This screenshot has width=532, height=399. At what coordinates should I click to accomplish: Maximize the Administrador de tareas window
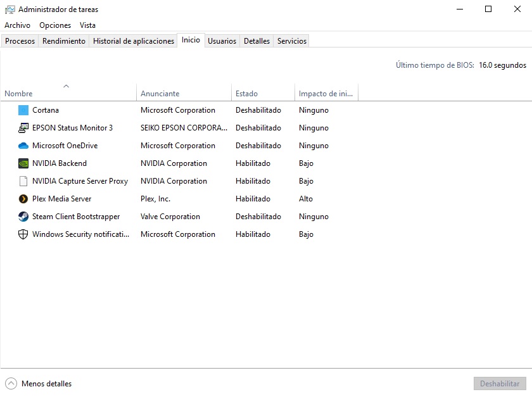coord(488,9)
